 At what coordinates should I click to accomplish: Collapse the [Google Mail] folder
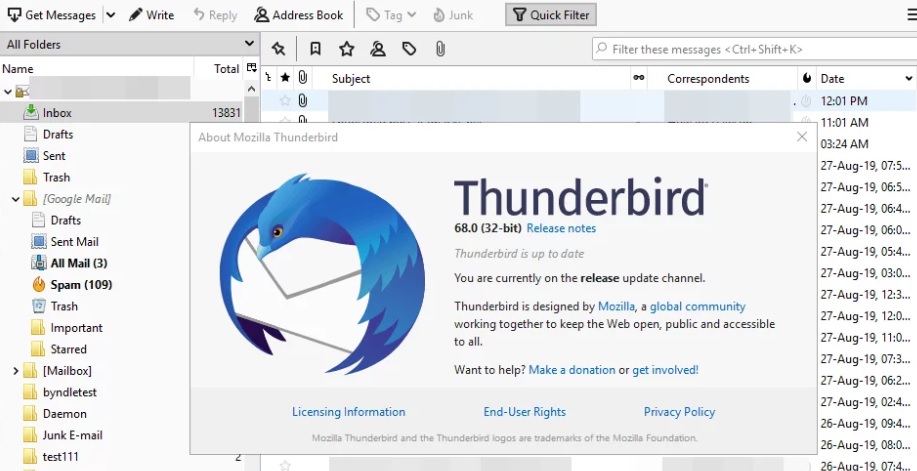15,199
